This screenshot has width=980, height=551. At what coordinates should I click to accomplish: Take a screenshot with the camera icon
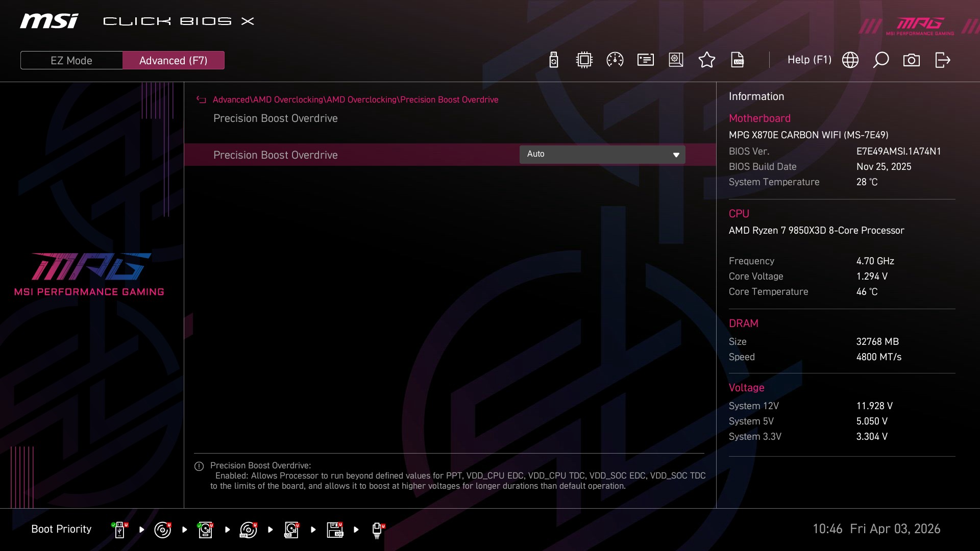pos(911,60)
